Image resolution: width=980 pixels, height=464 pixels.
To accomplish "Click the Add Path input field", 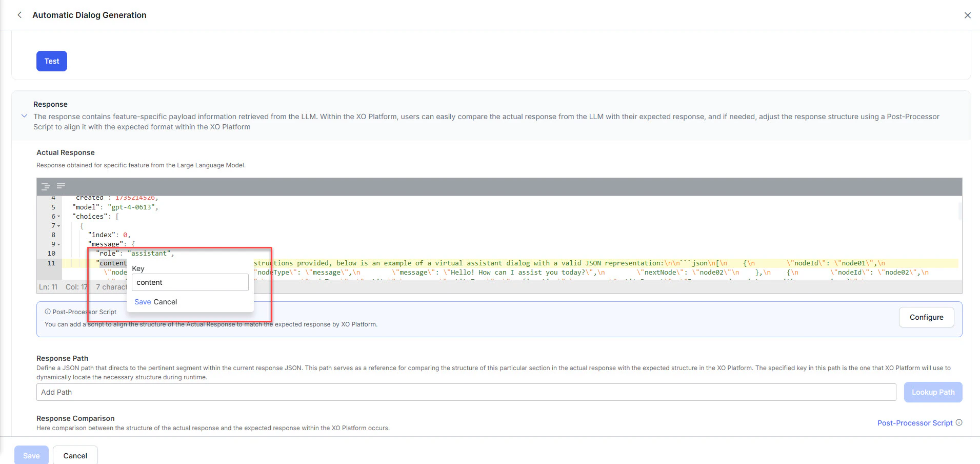I will pos(205,392).
